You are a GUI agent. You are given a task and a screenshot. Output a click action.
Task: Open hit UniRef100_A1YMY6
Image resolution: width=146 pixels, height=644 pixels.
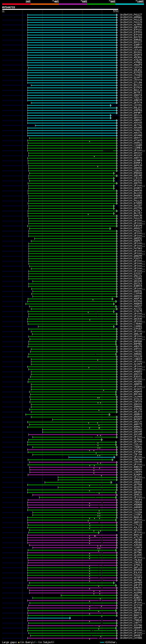click(131, 25)
